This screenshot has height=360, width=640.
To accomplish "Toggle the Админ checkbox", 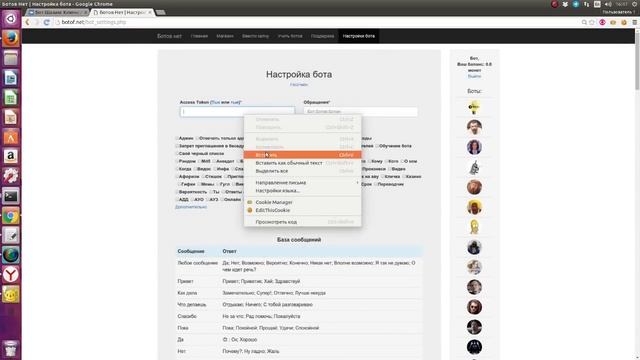I will tap(177, 138).
